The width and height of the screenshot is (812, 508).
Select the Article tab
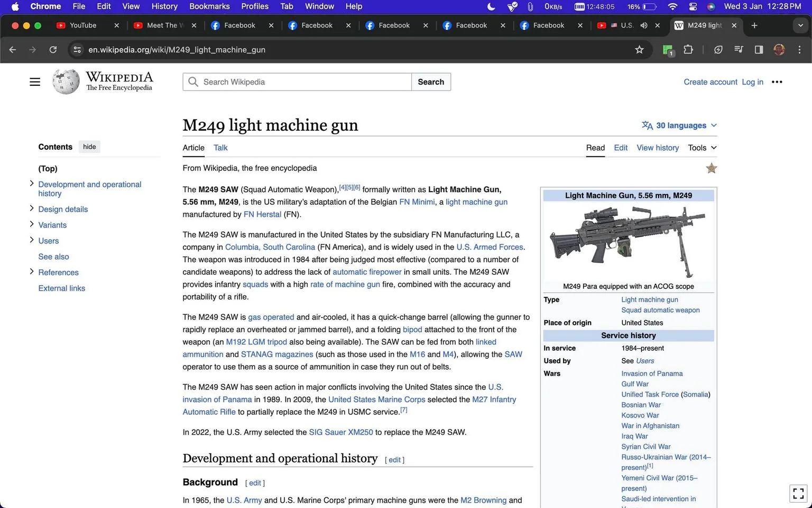click(193, 148)
